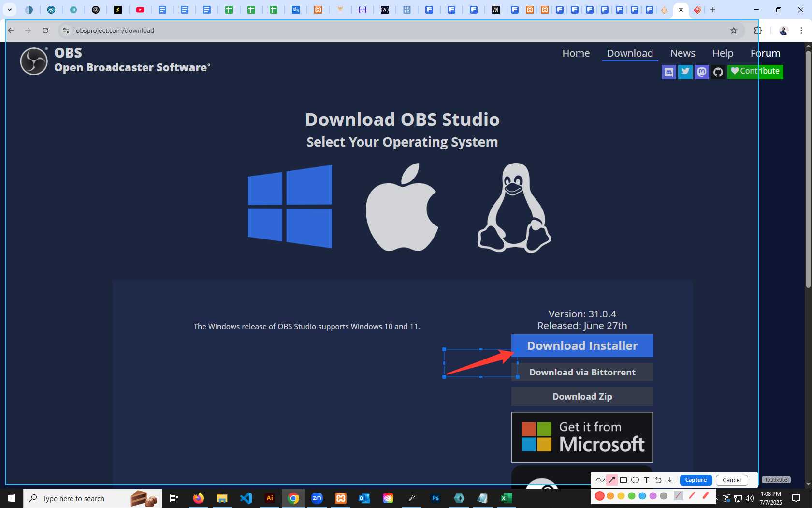Screen dimensions: 812x508
Task: Cancel the screen capture
Action: pos(732,480)
